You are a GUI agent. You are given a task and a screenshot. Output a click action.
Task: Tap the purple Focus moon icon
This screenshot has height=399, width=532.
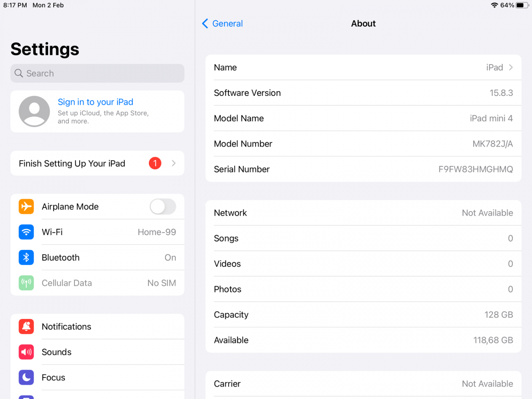tap(26, 377)
